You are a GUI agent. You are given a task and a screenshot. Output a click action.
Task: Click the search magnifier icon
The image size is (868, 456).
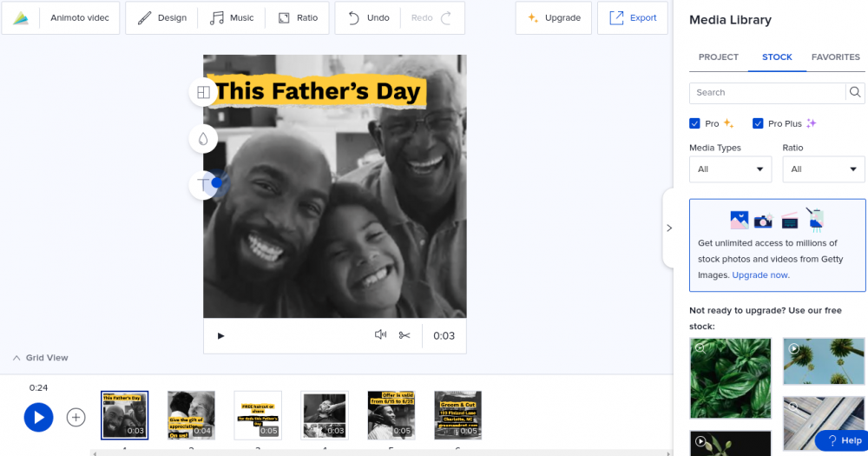pos(855,92)
